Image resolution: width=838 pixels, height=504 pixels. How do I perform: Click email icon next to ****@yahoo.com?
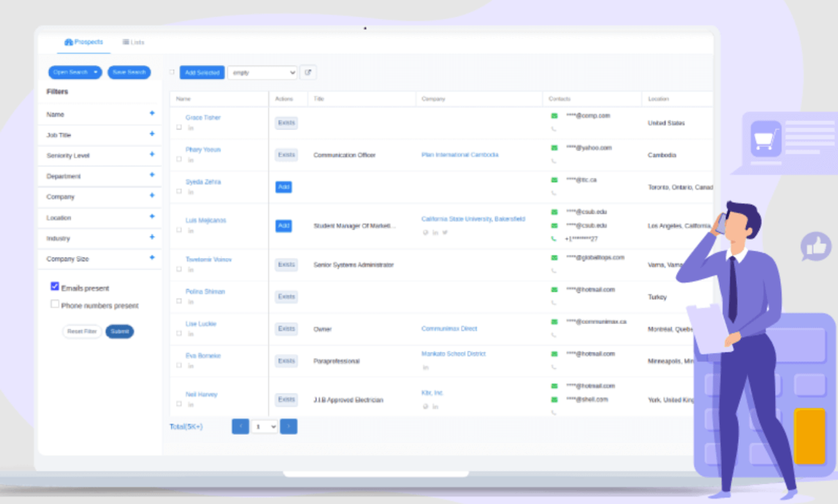pyautogui.click(x=554, y=148)
